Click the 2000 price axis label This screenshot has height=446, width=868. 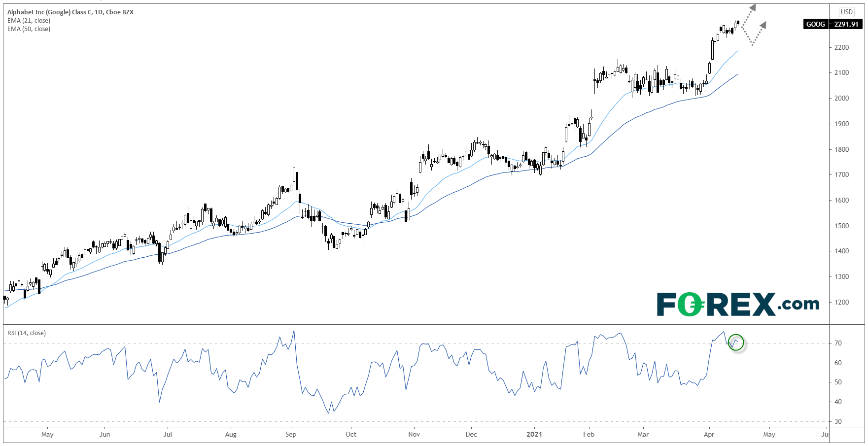coord(842,98)
